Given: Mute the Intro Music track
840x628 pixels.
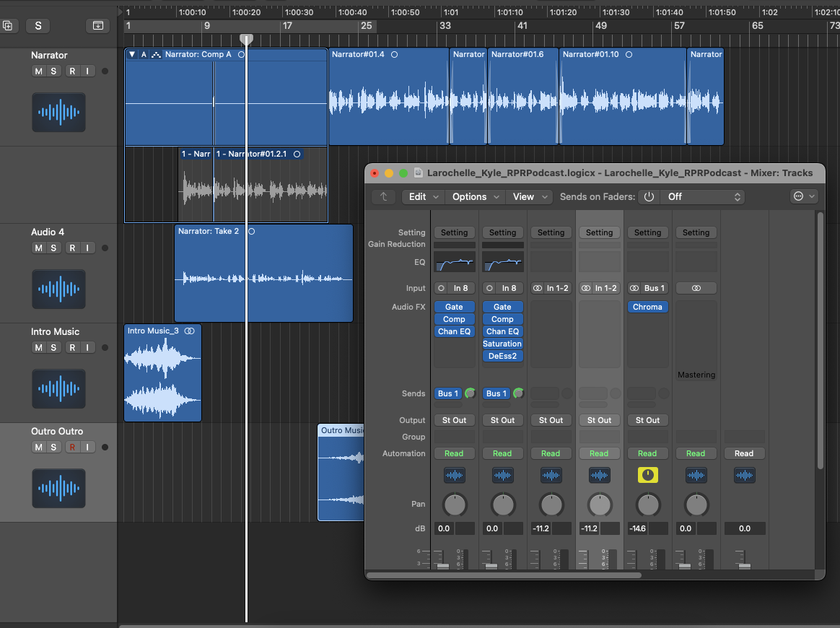Looking at the screenshot, I should click(38, 348).
